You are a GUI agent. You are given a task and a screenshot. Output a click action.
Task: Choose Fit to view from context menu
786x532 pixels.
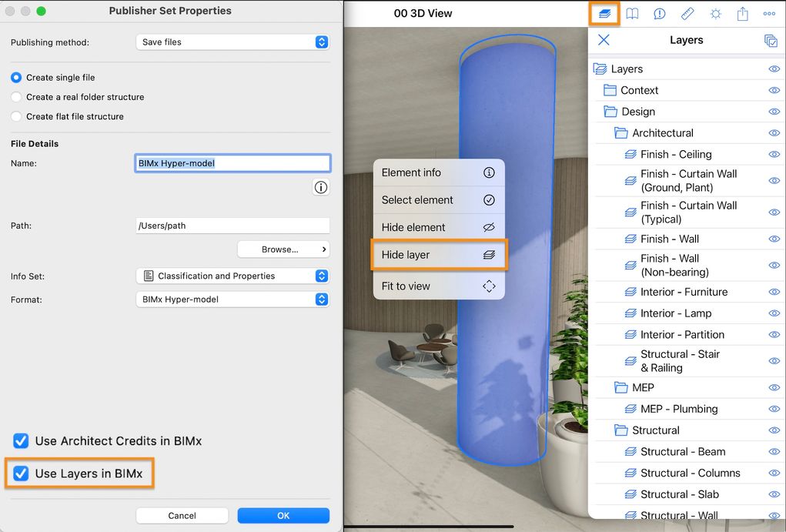439,286
